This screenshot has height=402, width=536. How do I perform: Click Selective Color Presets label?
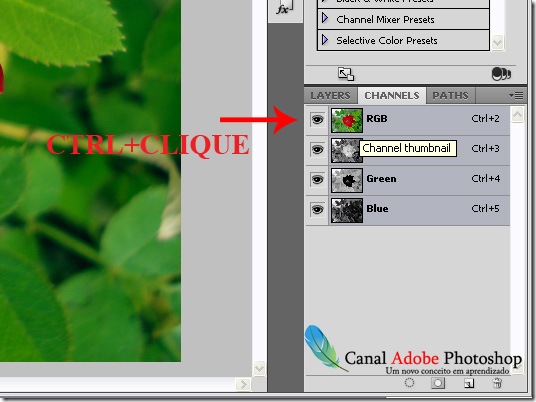pos(387,41)
